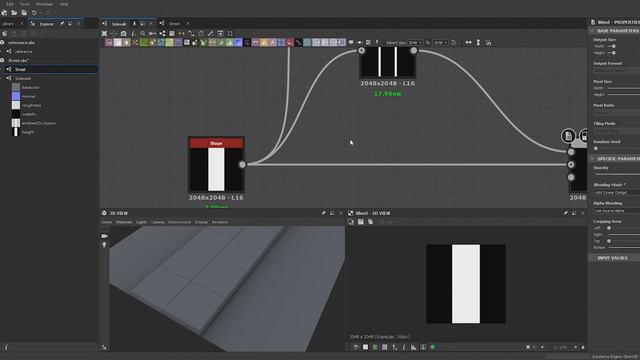Screen dimensions: 640x360
Task: Select the Shape node in the graph
Action: (216, 164)
